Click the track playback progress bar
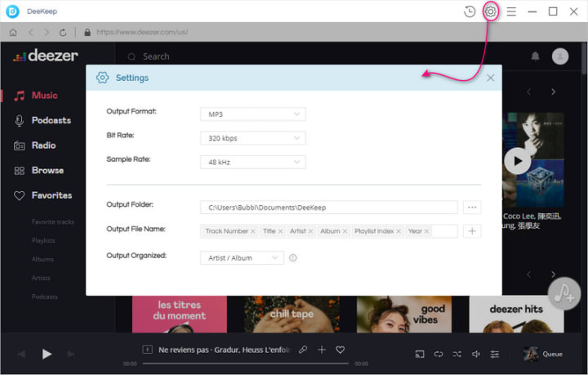The height and width of the screenshot is (375, 588). 246,364
